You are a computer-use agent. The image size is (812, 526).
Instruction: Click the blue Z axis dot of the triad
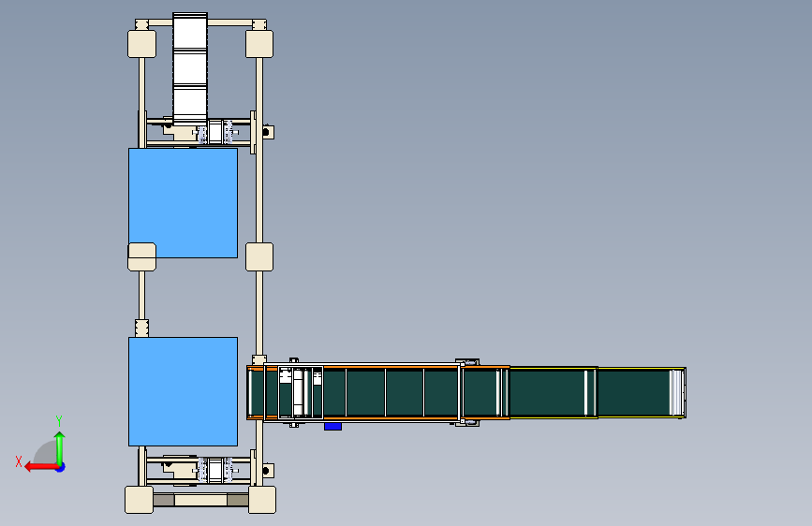[61, 467]
